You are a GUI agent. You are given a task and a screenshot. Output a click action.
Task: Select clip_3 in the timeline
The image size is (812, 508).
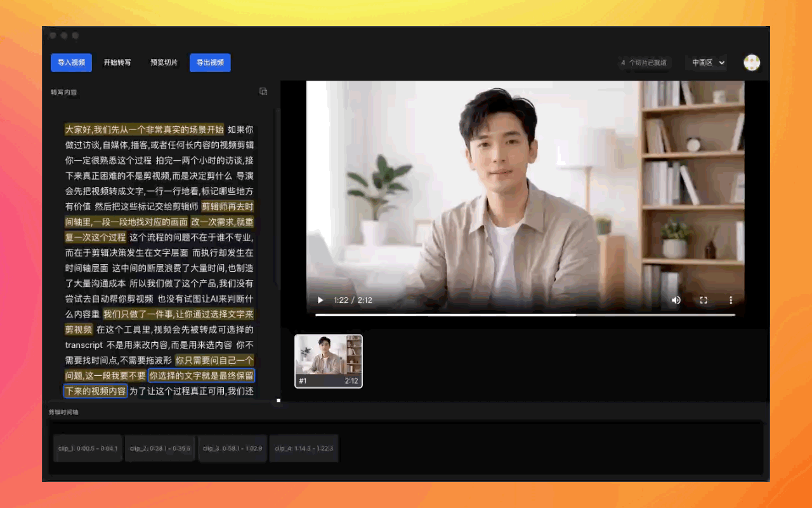coord(232,448)
